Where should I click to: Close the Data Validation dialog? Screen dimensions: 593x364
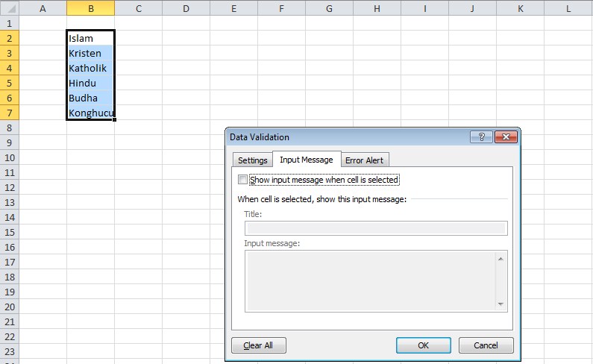pyautogui.click(x=505, y=137)
